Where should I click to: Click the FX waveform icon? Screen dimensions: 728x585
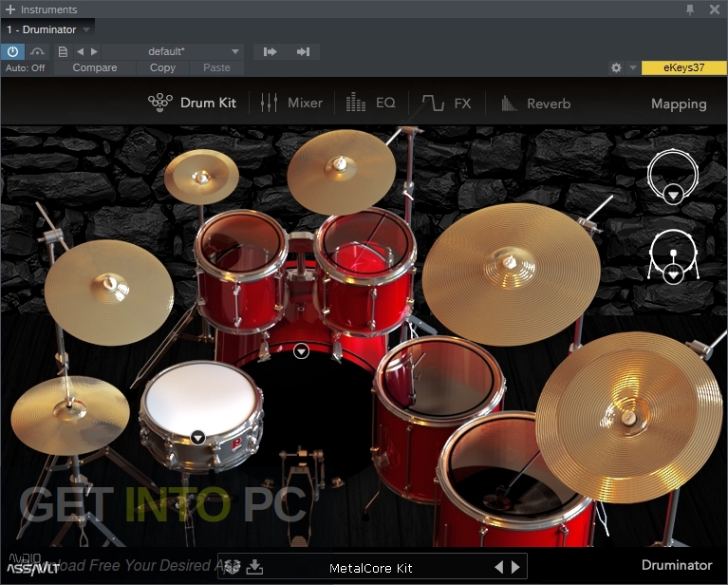coord(433,103)
